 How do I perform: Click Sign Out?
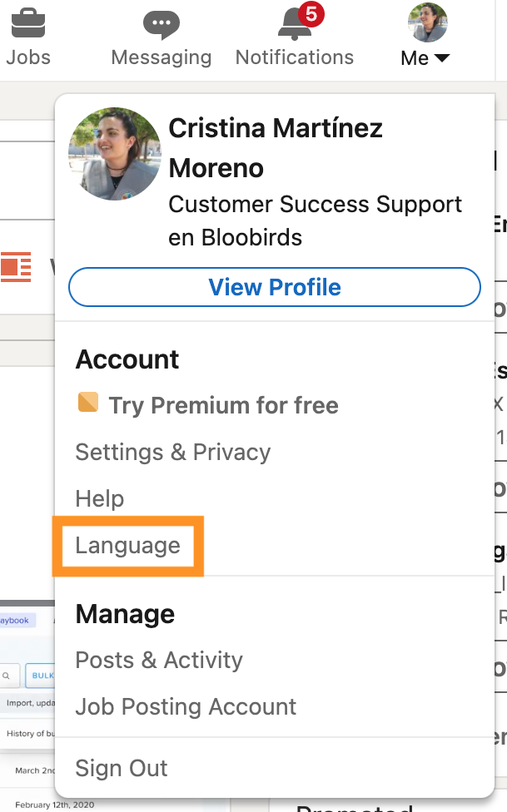[x=122, y=768]
